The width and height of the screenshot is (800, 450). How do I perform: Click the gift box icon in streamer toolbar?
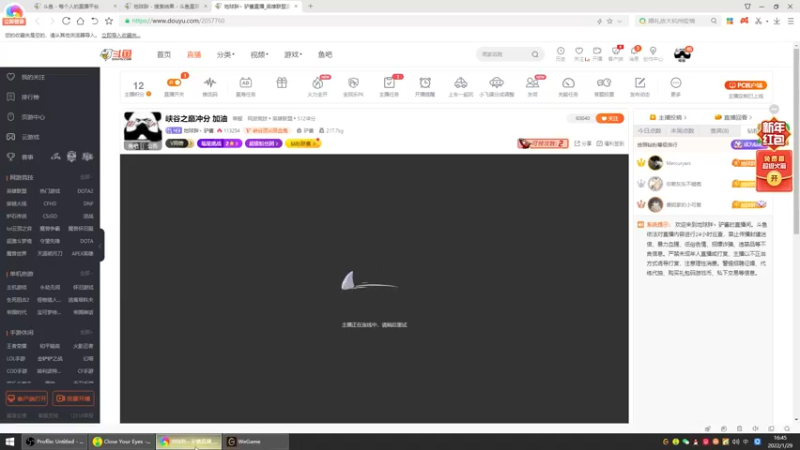(x=282, y=83)
